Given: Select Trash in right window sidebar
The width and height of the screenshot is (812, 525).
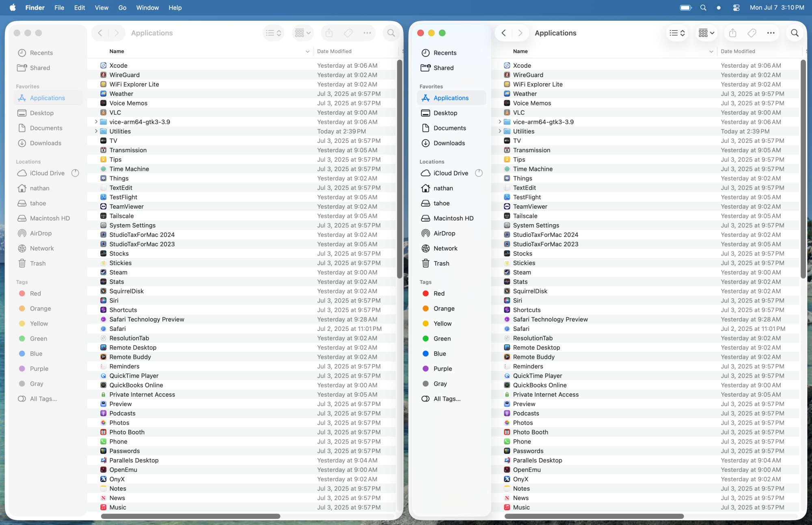Looking at the screenshot, I should (x=441, y=263).
